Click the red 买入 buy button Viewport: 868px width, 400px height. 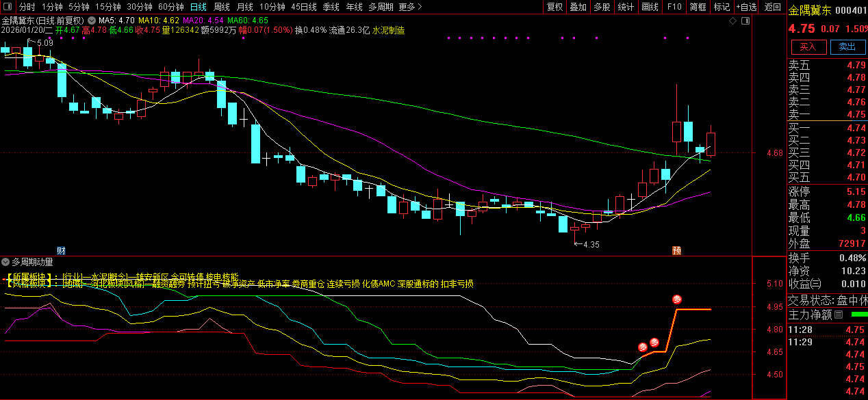click(x=808, y=46)
